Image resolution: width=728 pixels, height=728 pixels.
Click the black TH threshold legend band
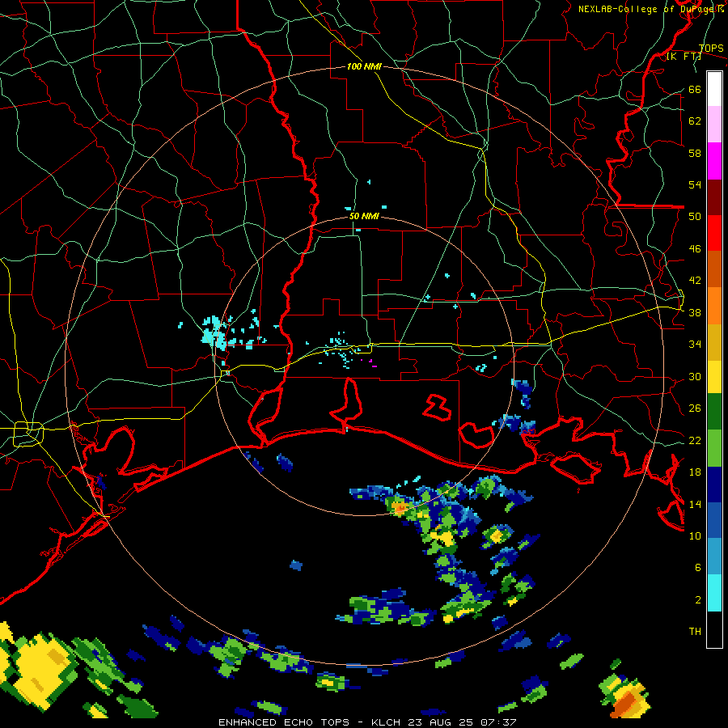(x=714, y=629)
